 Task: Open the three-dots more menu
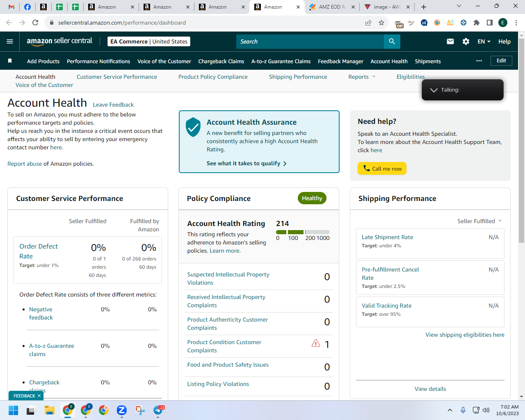click(479, 61)
